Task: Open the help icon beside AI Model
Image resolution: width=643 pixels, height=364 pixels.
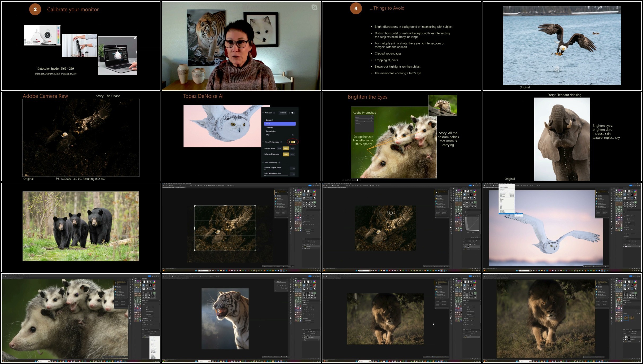Action: pos(274,113)
